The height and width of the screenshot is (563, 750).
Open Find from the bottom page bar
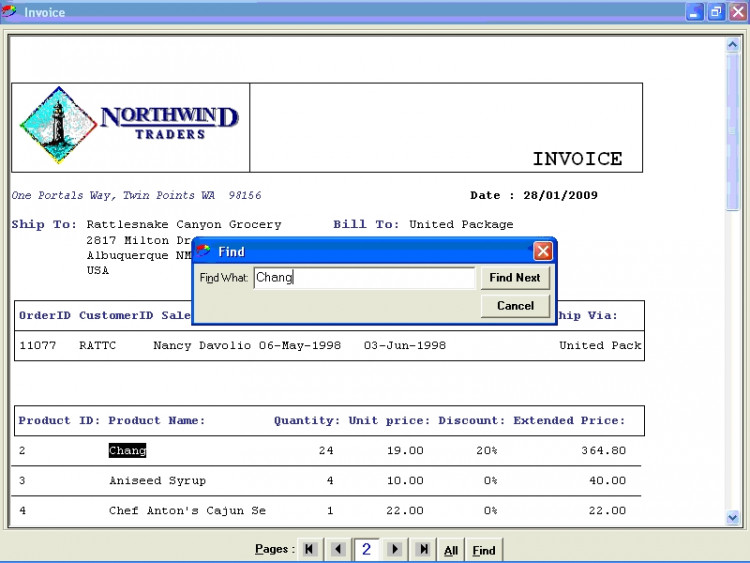click(x=484, y=550)
